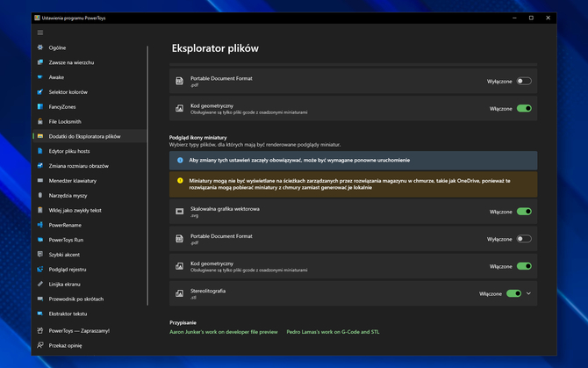The image size is (588, 368).
Task: Click the PowerToys — Zapraszamy! icon
Action: (40, 330)
